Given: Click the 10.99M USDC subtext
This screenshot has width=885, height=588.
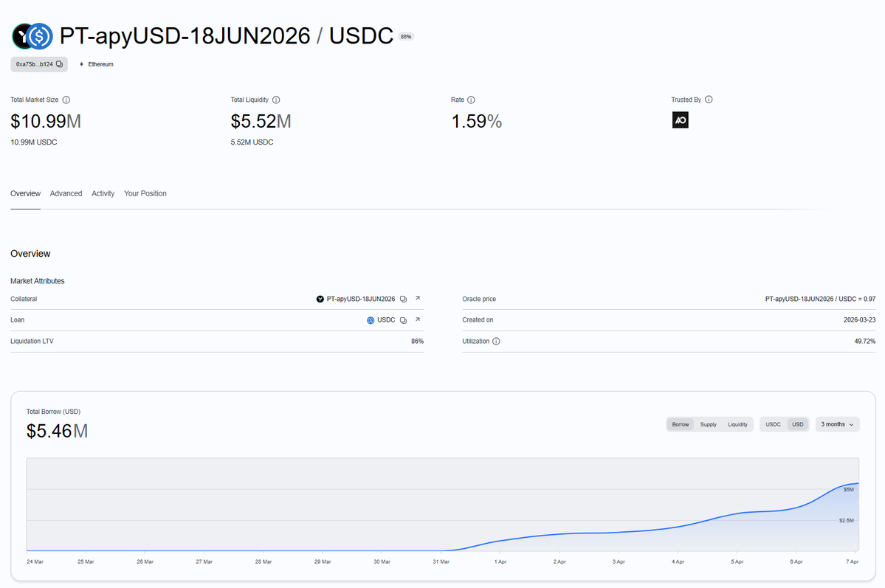Looking at the screenshot, I should (34, 142).
